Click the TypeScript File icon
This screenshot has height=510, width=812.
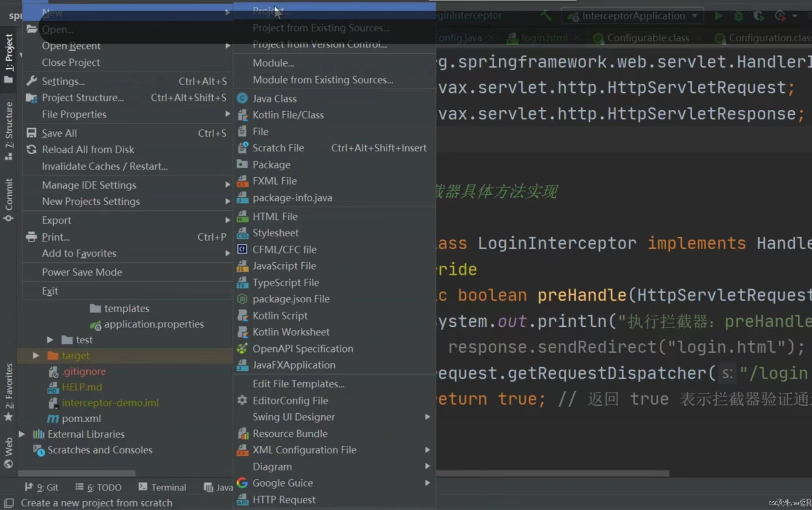coord(242,282)
